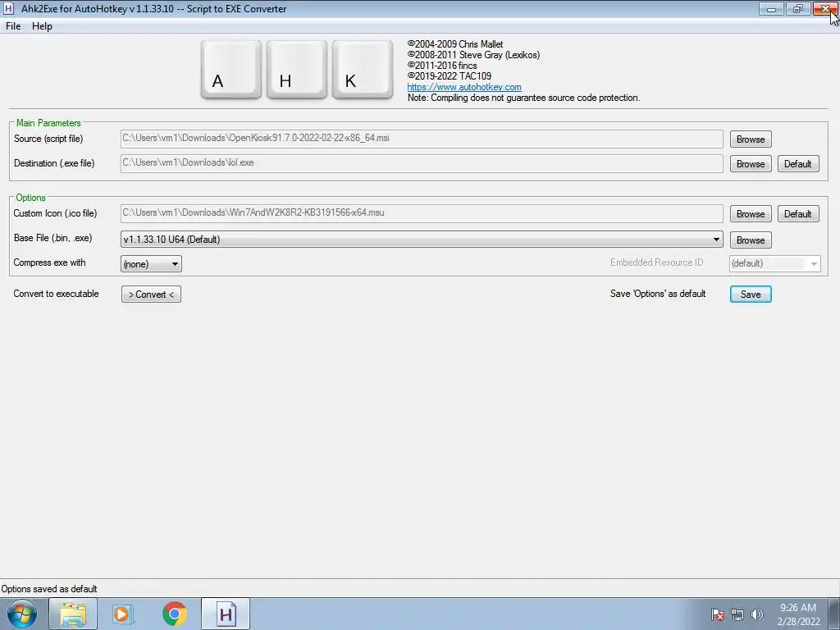
Task: Launch Windows Media Player from taskbar
Action: point(123,614)
